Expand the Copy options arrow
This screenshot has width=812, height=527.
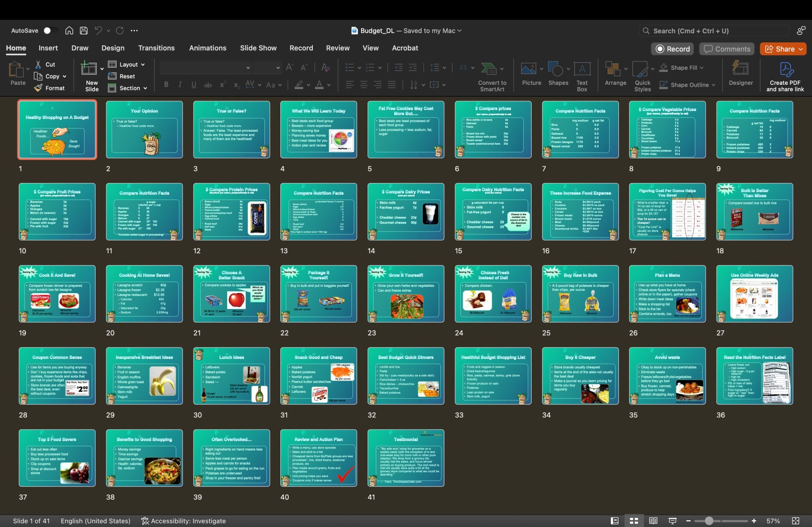65,76
